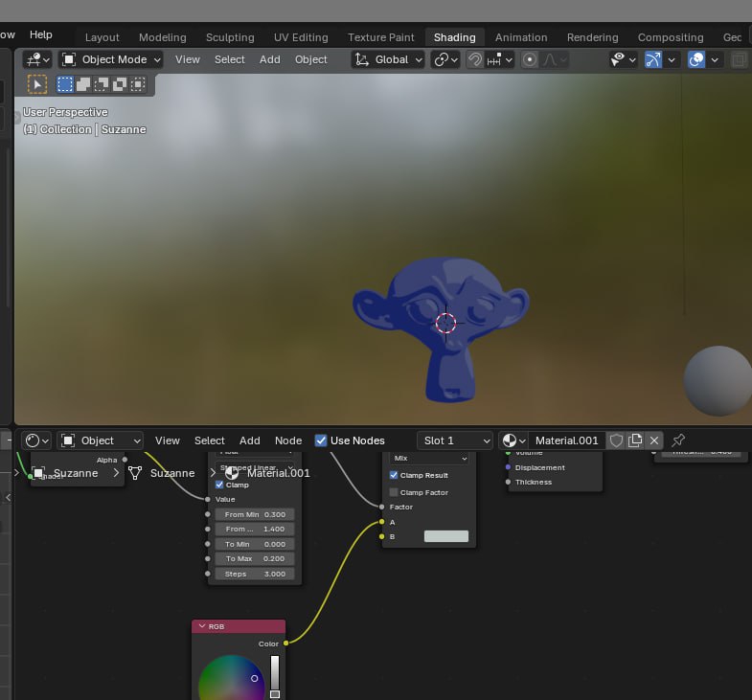Viewport: 752px width, 700px height.
Task: Open the Node menu in the shader editor
Action: point(288,440)
